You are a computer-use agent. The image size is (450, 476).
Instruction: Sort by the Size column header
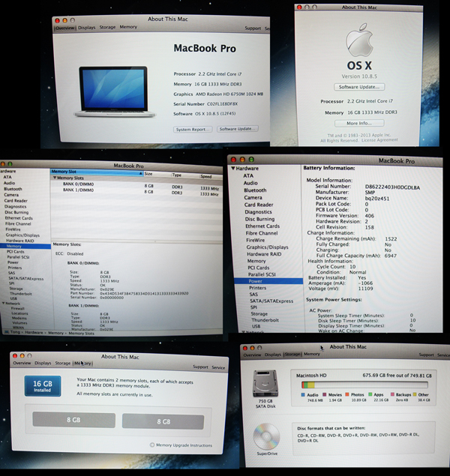point(157,174)
